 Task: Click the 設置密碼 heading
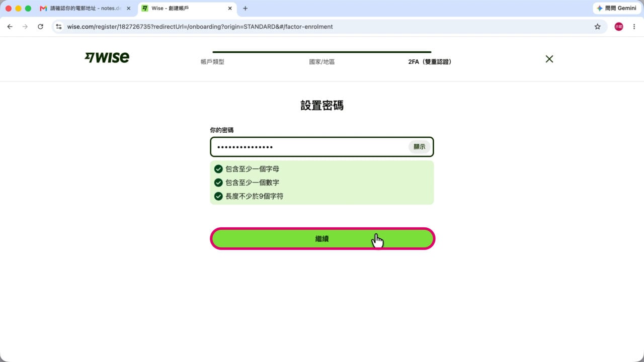point(322,106)
